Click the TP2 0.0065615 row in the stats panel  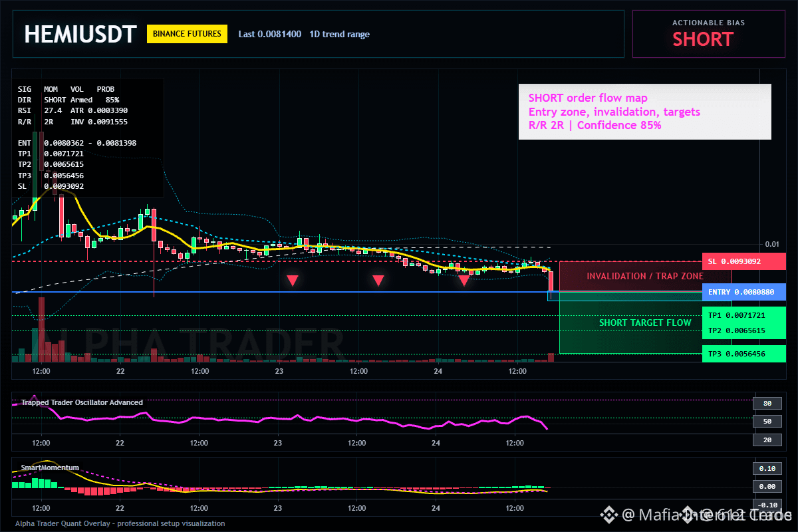click(x=51, y=164)
